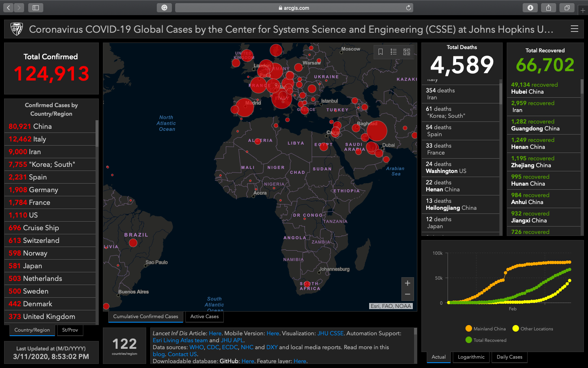Open the map legend list tool
The height and width of the screenshot is (368, 588).
(x=394, y=52)
